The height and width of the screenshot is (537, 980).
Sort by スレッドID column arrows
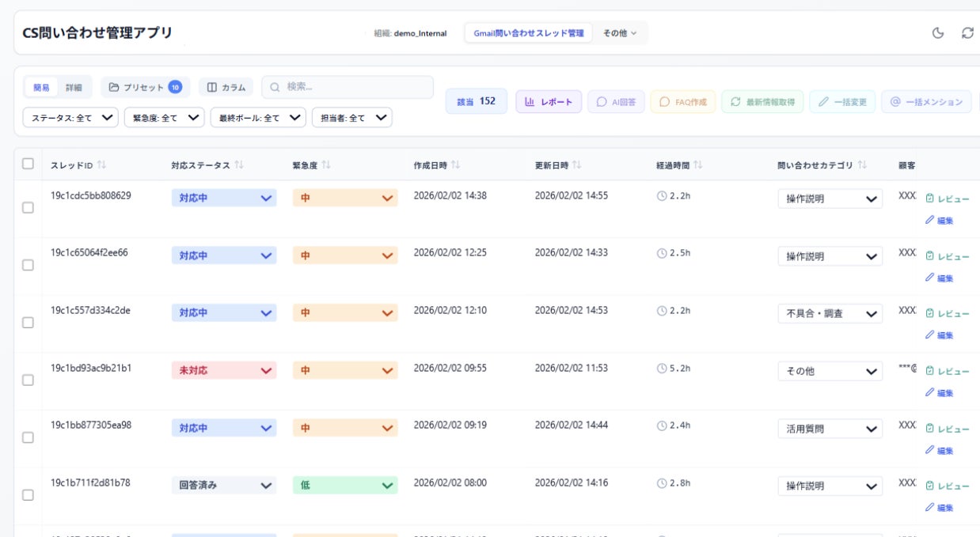coord(101,165)
